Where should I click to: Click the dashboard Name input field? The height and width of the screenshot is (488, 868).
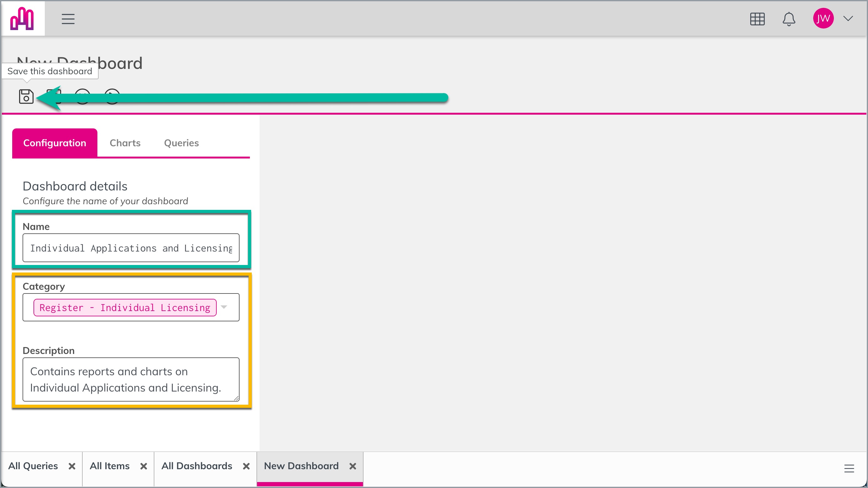pos(131,248)
